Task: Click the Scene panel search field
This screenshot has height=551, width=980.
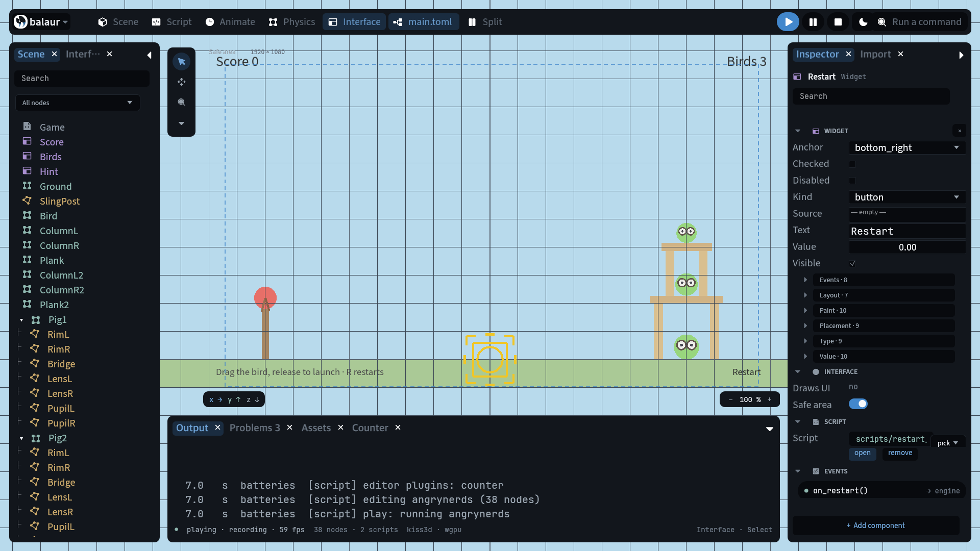Action: click(82, 79)
